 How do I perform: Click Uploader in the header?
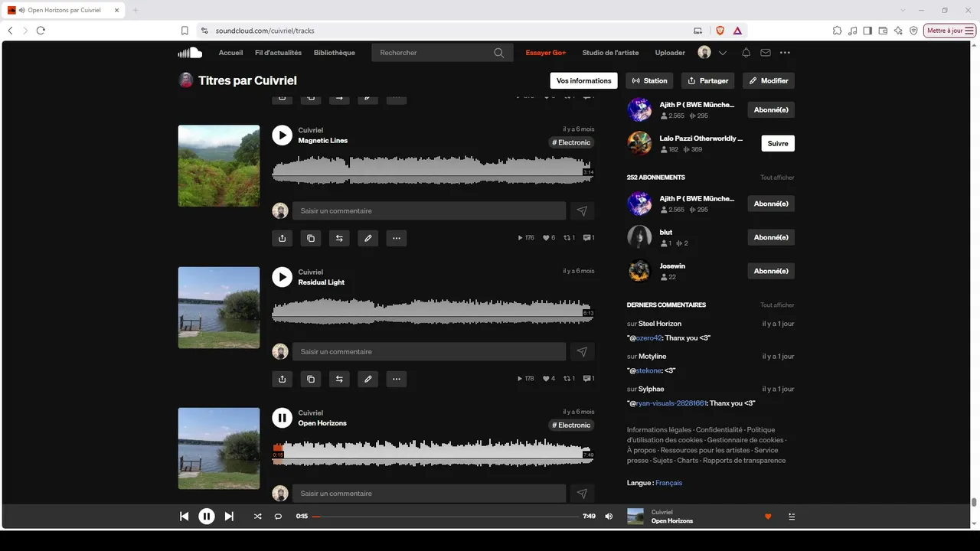(670, 53)
